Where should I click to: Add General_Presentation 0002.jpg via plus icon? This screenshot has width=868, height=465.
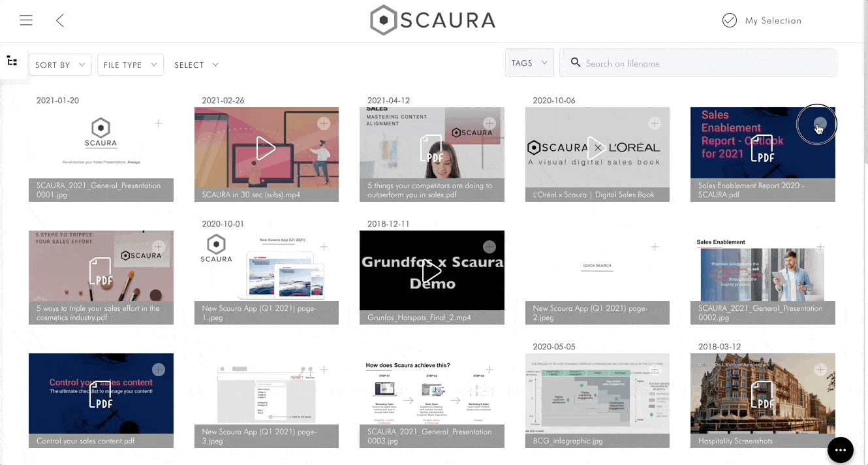(x=820, y=247)
